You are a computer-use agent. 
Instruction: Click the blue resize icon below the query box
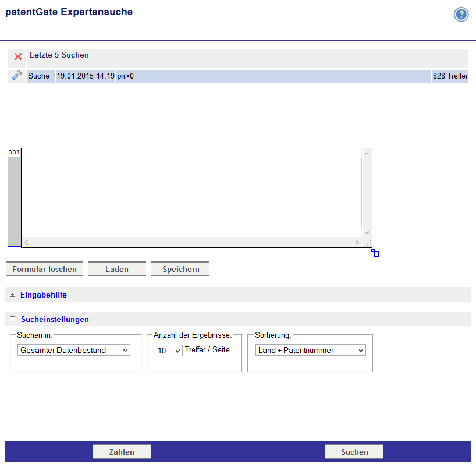pos(375,253)
